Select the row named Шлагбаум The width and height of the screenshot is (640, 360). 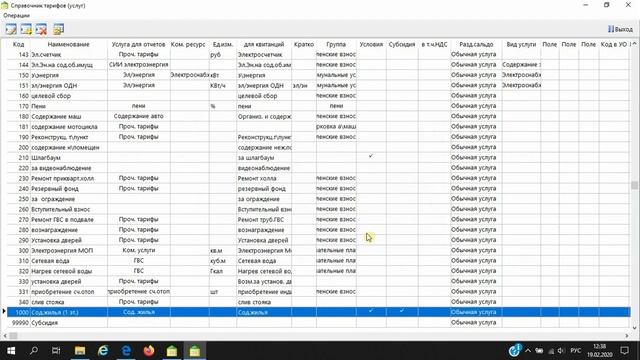318,158
